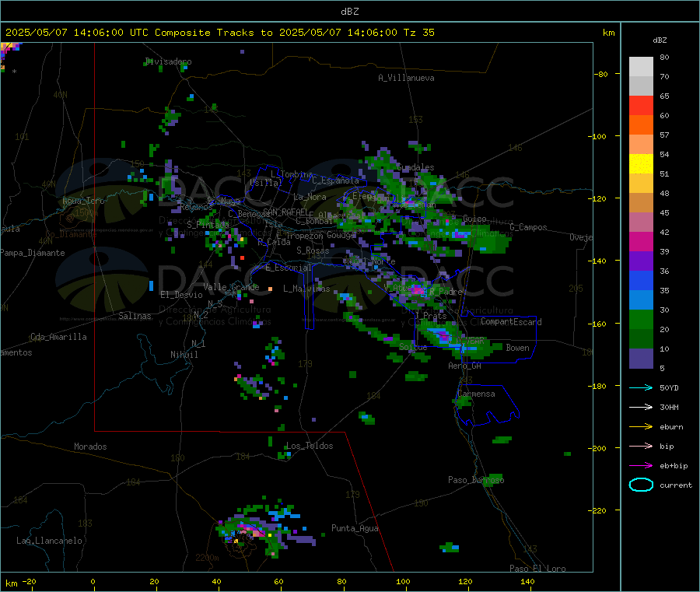
Task: Click the yellow eburn arrow in the legend
Action: (641, 427)
